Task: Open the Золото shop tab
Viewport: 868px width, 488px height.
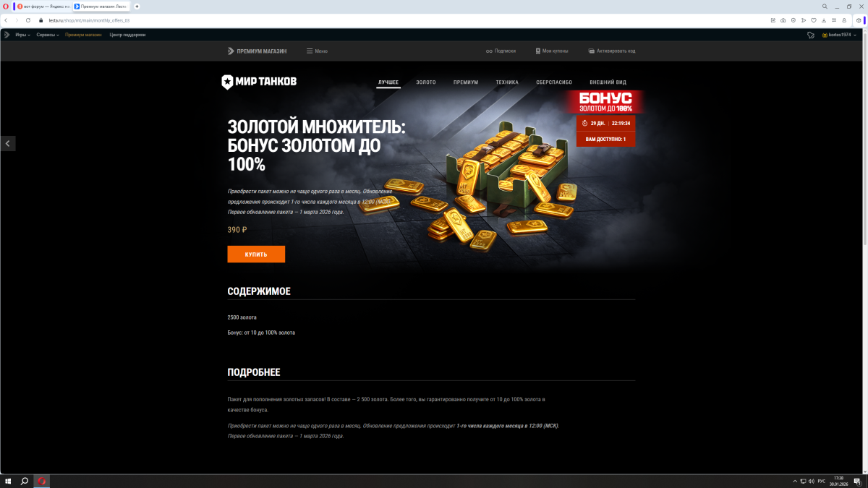Action: [x=426, y=82]
